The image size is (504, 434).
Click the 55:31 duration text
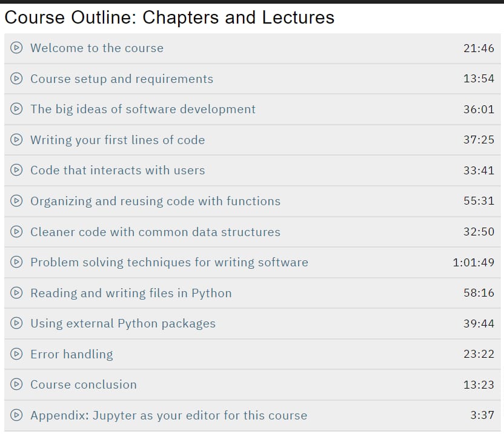point(479,201)
